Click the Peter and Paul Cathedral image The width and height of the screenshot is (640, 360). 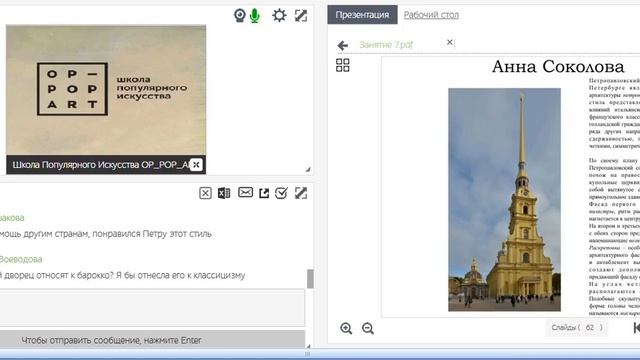pos(504,200)
